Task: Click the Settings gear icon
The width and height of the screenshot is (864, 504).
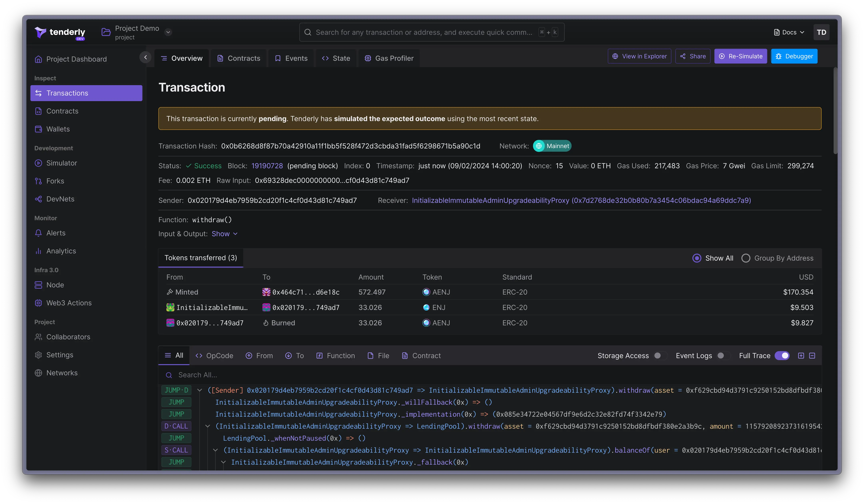Action: click(38, 355)
